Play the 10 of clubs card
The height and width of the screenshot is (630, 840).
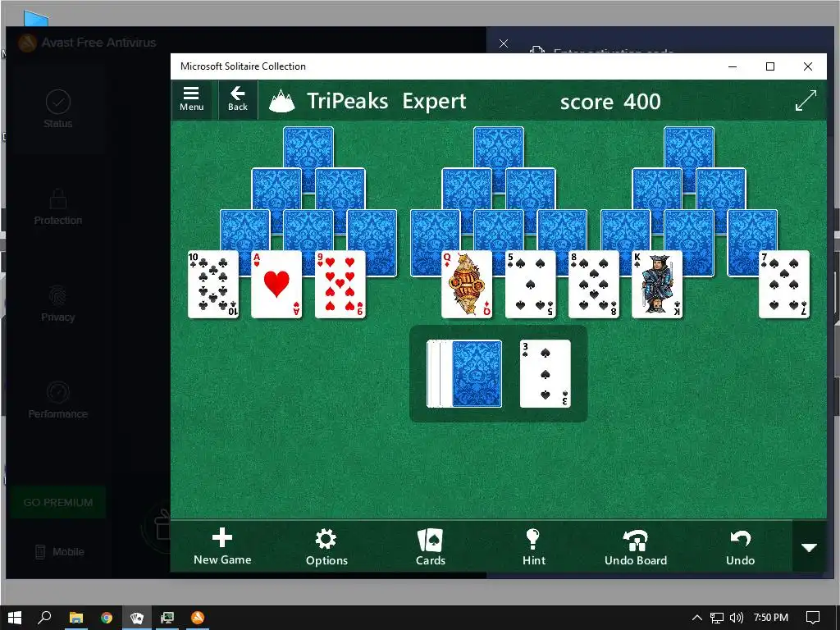pyautogui.click(x=213, y=285)
